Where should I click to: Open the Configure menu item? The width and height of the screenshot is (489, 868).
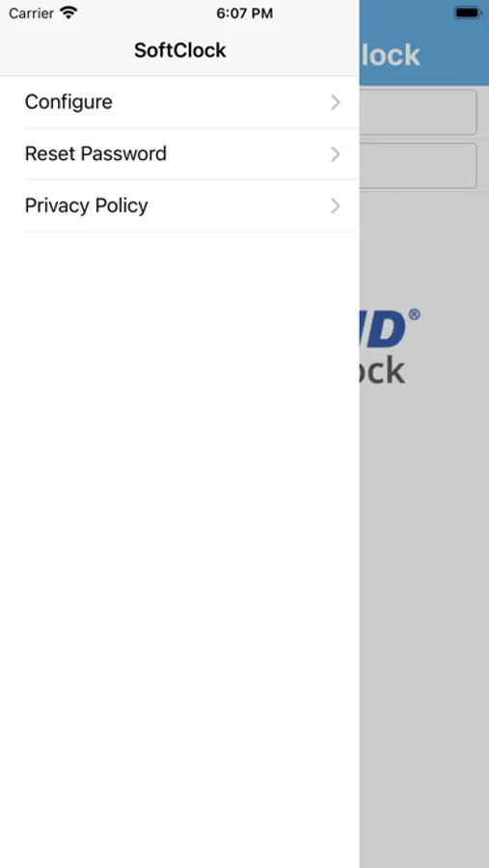[179, 102]
